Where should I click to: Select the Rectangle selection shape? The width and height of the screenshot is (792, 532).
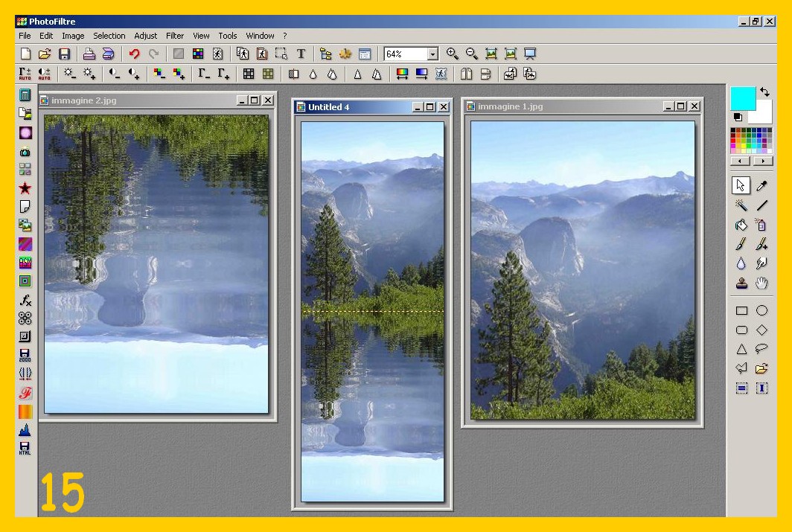741,311
